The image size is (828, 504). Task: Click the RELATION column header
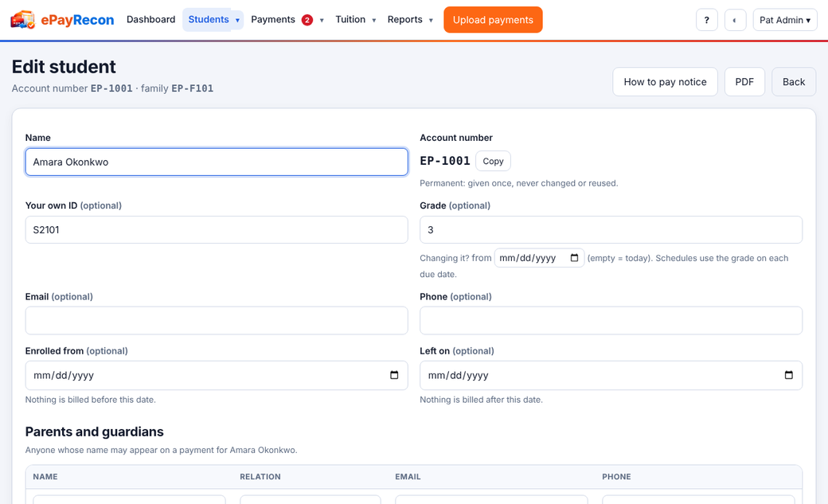pos(260,476)
